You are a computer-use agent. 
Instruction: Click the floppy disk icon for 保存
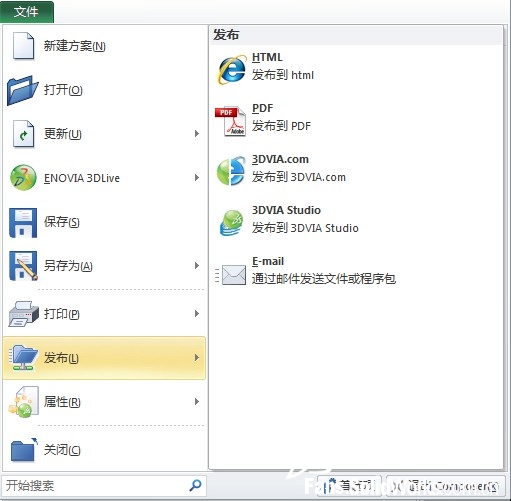pos(23,222)
